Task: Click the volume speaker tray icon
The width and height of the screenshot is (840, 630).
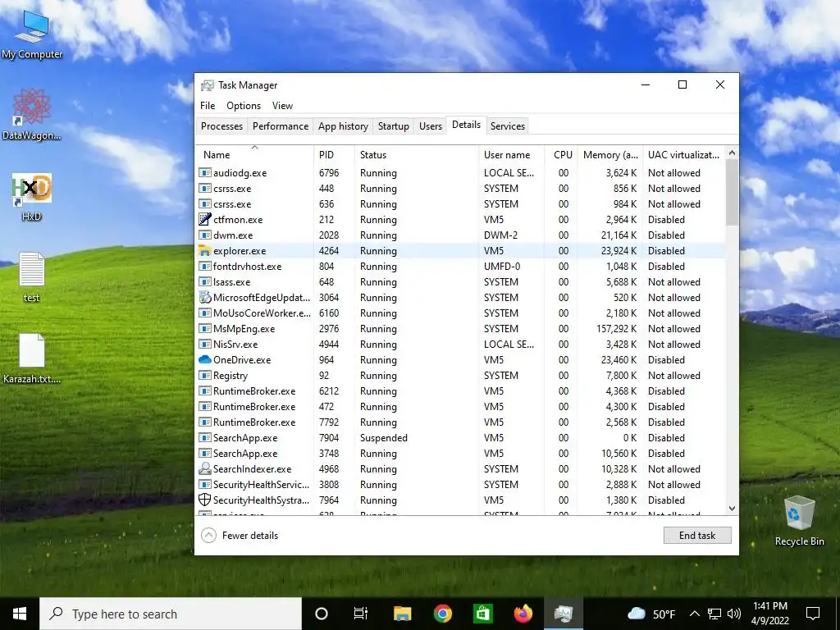Action: [x=734, y=614]
